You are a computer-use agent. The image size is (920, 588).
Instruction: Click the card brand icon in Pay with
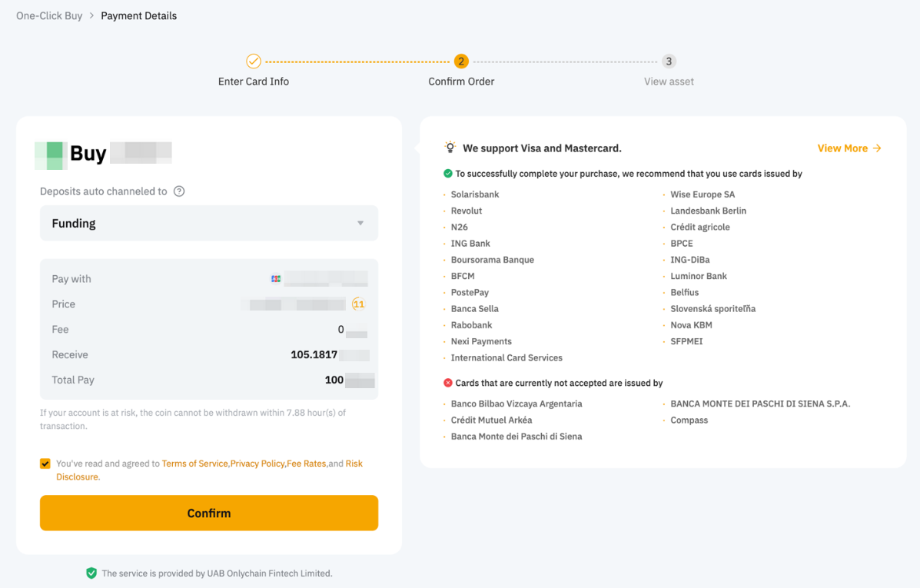[276, 279]
